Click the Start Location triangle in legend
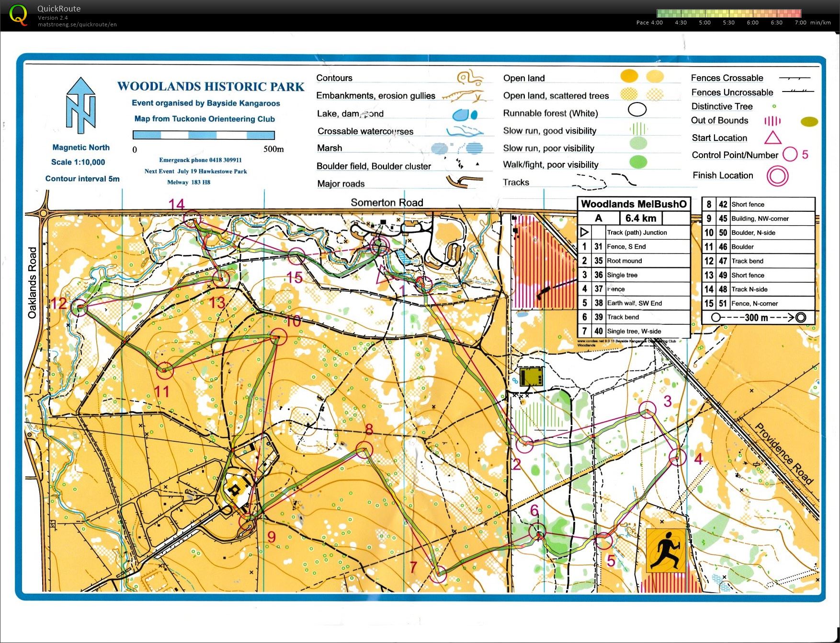Image resolution: width=840 pixels, height=643 pixels. [772, 138]
